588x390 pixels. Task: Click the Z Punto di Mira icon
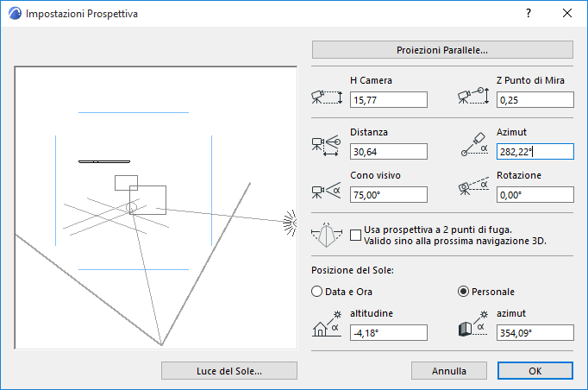[472, 96]
